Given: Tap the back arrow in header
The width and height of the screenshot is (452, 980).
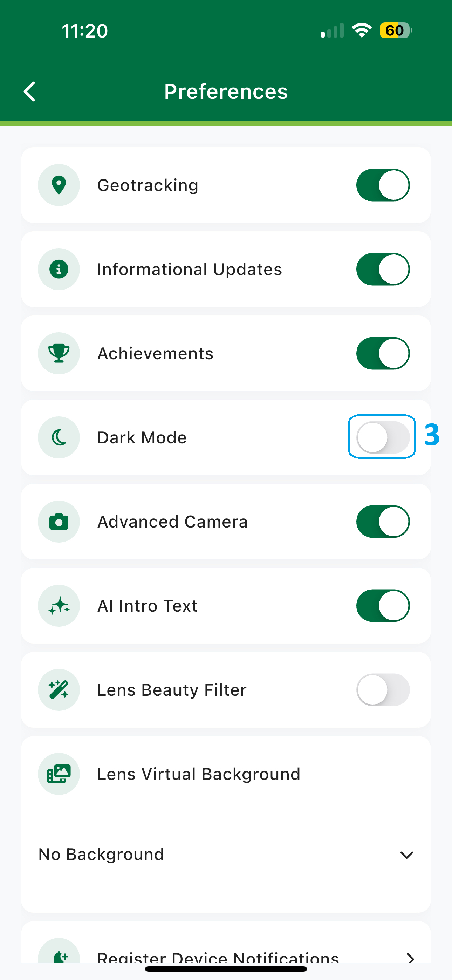Looking at the screenshot, I should [30, 92].
